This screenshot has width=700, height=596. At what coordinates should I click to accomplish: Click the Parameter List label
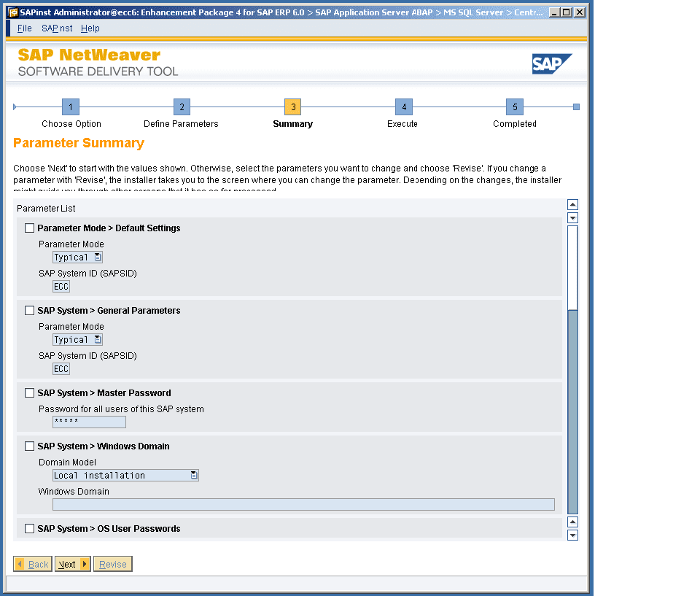click(46, 208)
